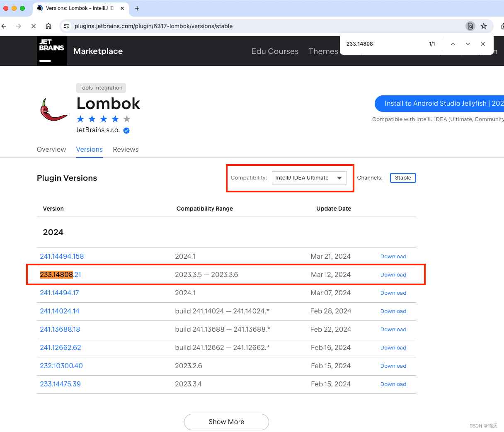The width and height of the screenshot is (504, 432).
Task: Open the Overview tab
Action: (51, 149)
